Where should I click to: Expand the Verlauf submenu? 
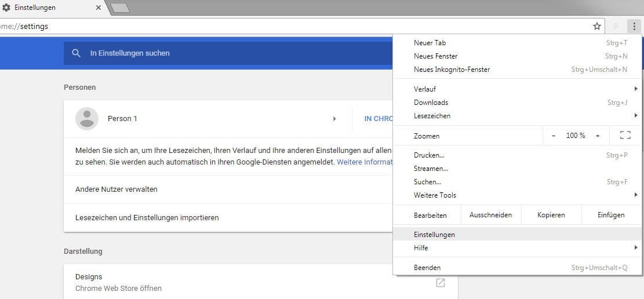pyautogui.click(x=636, y=89)
